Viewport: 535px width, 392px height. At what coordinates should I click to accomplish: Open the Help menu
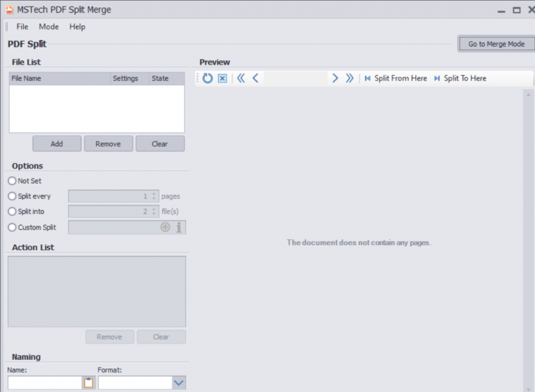coord(77,26)
